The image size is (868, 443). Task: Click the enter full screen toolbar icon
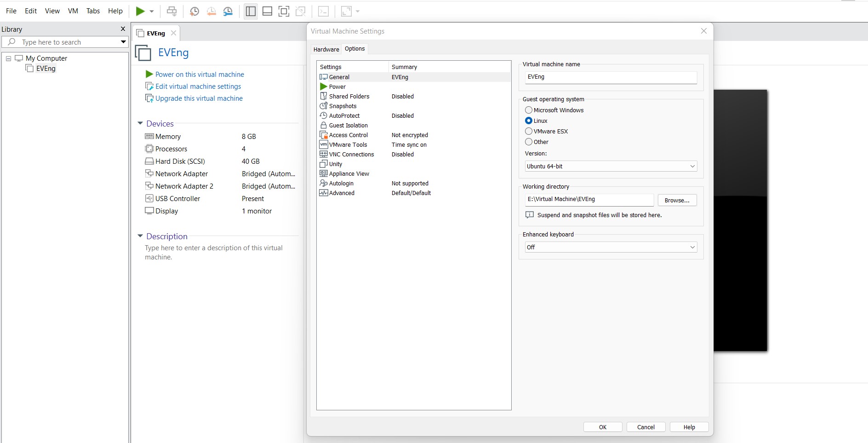284,11
